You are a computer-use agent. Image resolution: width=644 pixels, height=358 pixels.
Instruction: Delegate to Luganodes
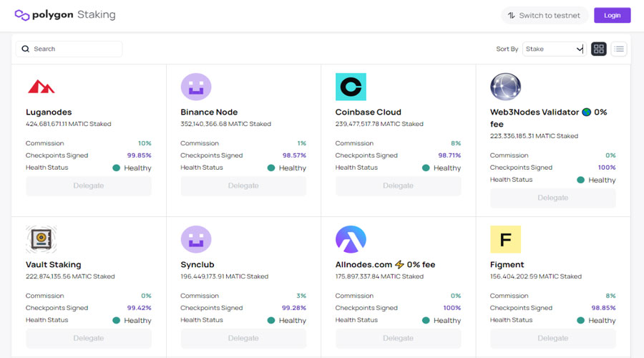89,185
